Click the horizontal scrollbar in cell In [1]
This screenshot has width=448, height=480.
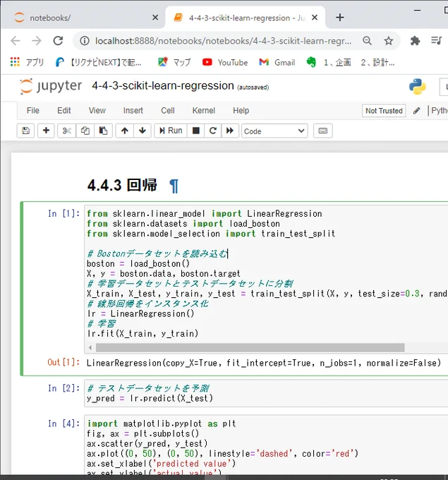click(250, 347)
